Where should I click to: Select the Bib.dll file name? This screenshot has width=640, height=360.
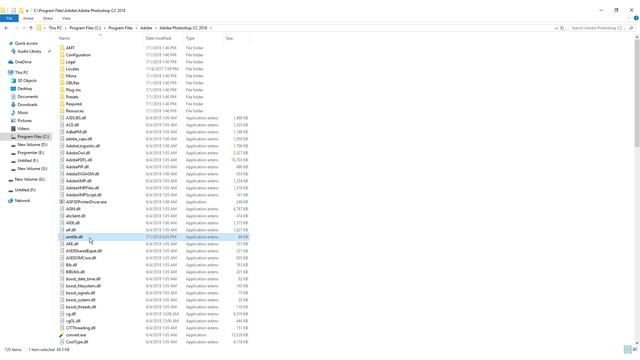pyautogui.click(x=71, y=265)
